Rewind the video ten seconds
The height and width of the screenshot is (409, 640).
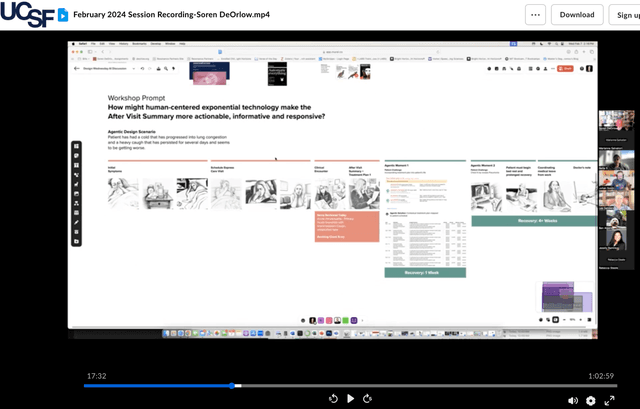tap(333, 398)
